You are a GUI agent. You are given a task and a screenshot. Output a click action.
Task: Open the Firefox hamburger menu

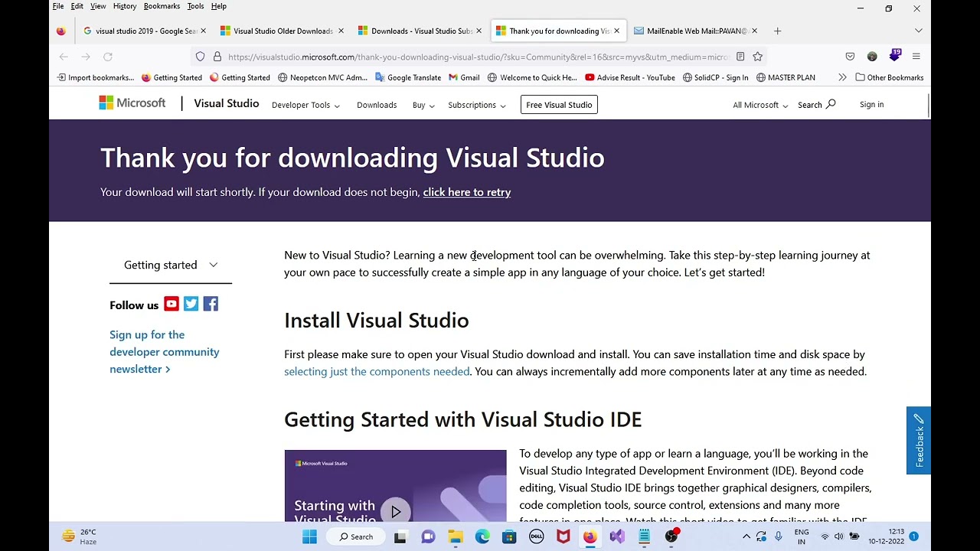(916, 57)
